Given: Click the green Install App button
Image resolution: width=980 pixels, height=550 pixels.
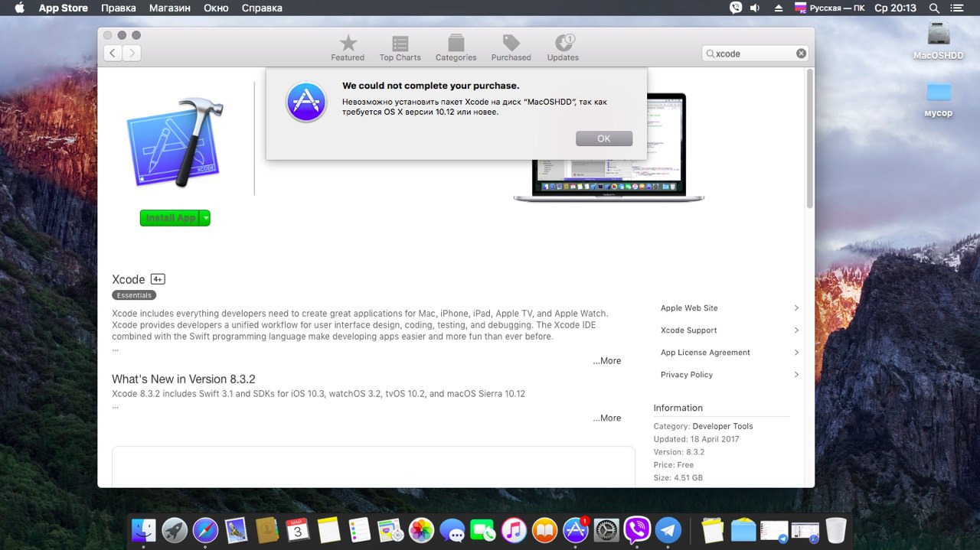Looking at the screenshot, I should [x=169, y=218].
